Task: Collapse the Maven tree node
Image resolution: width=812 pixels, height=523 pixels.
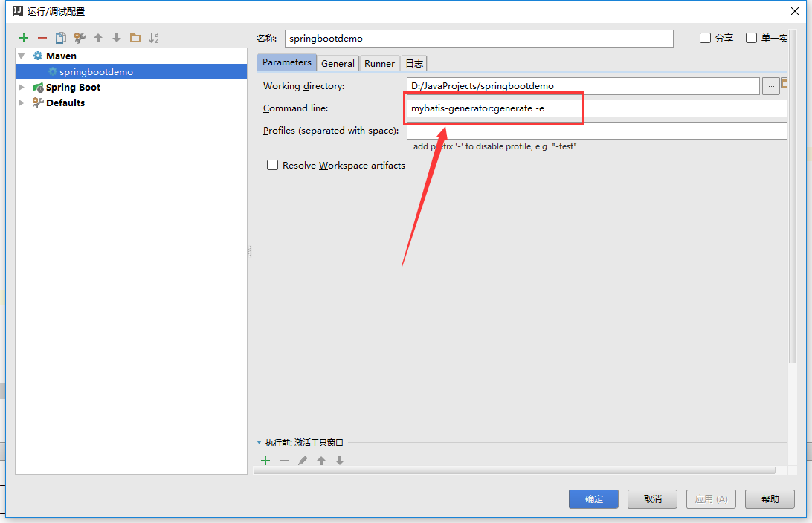Action: 22,56
